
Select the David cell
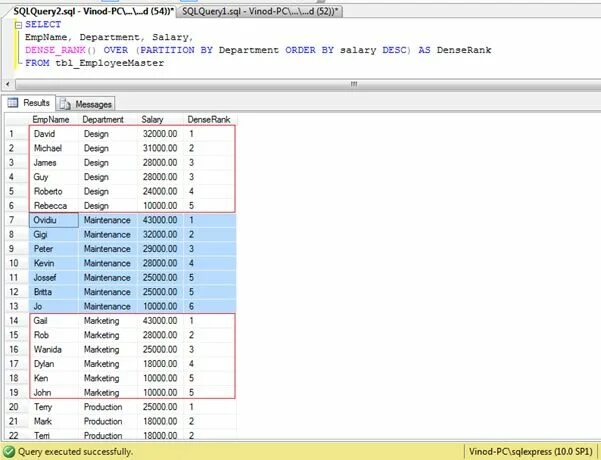click(x=54, y=134)
